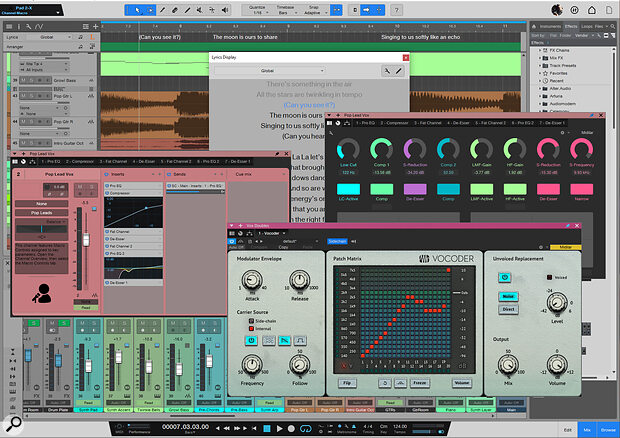The image size is (620, 438).
Task: Click the pencil edit icon in Lyrics Display
Action: pos(399,71)
